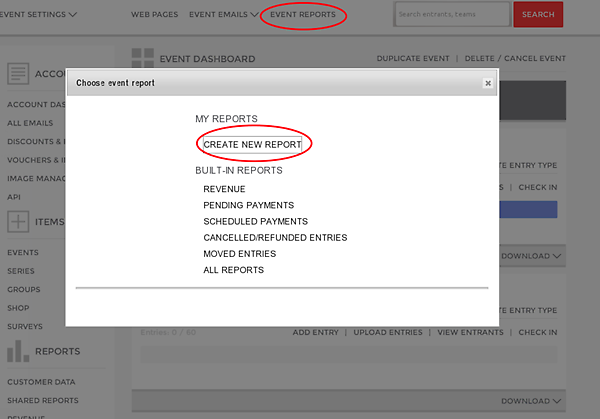600x419 pixels.
Task: Open Events in sidebar
Action: 23,253
